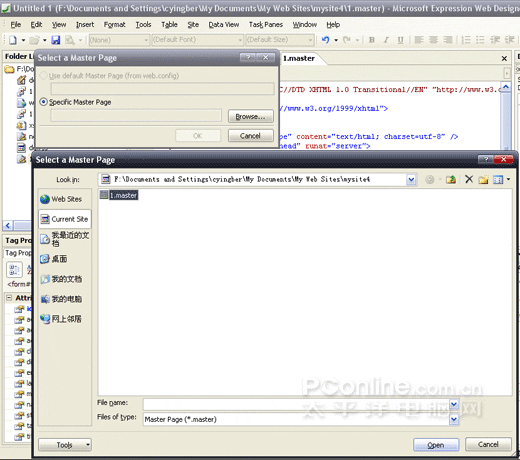
Task: Click the Redo toolbar icon
Action: pyautogui.click(x=347, y=40)
